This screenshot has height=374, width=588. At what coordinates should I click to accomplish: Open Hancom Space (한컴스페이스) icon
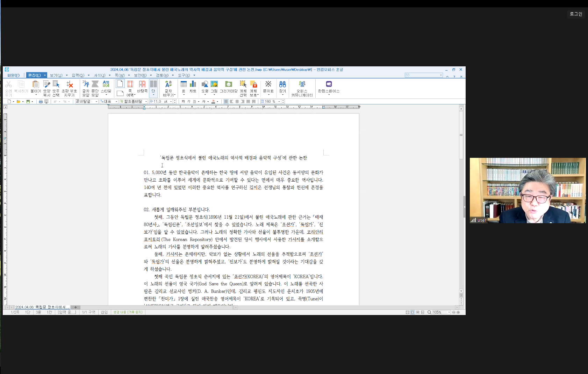tap(329, 84)
